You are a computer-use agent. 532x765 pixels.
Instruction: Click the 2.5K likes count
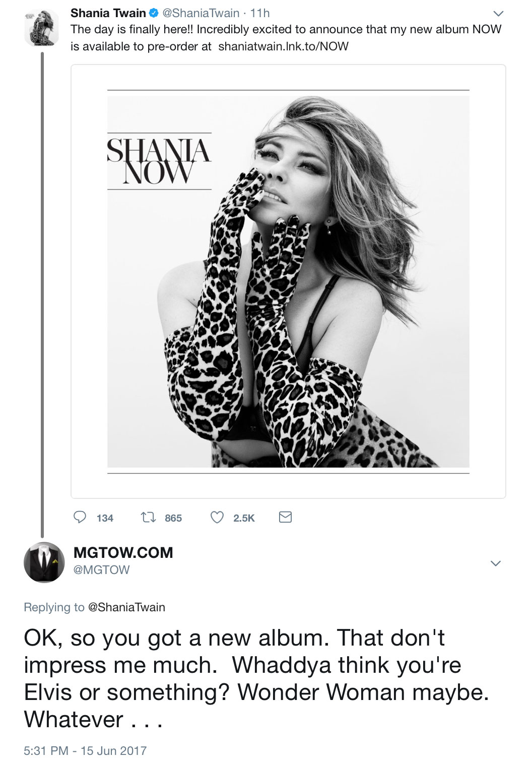point(244,518)
